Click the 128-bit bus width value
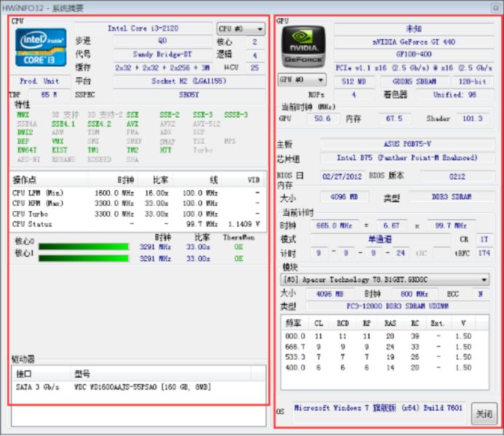504x436 pixels. (473, 81)
